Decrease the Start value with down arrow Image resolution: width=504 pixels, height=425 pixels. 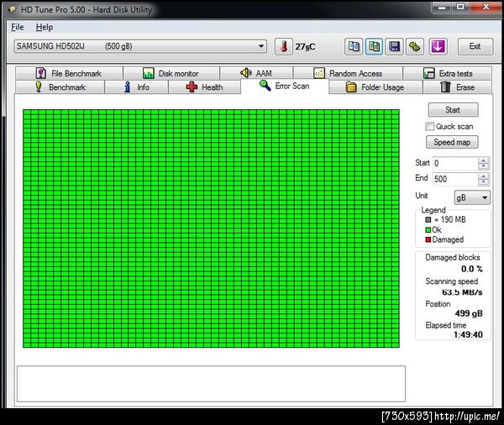[484, 166]
